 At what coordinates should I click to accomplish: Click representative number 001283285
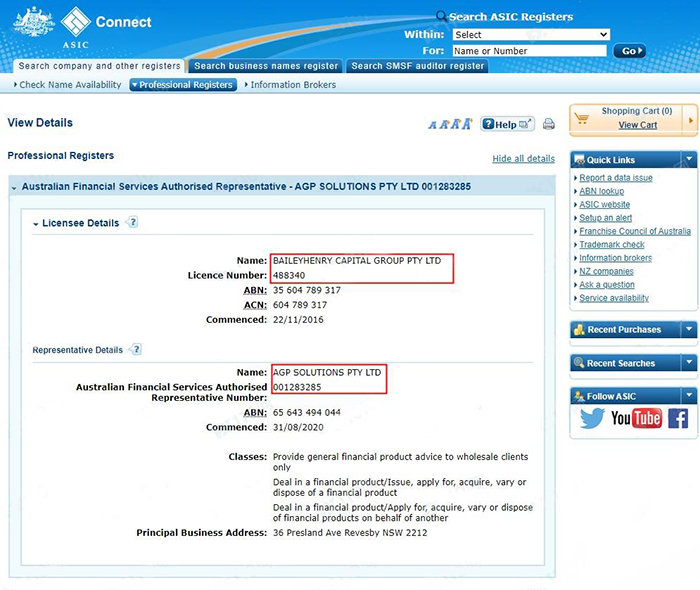coord(297,387)
